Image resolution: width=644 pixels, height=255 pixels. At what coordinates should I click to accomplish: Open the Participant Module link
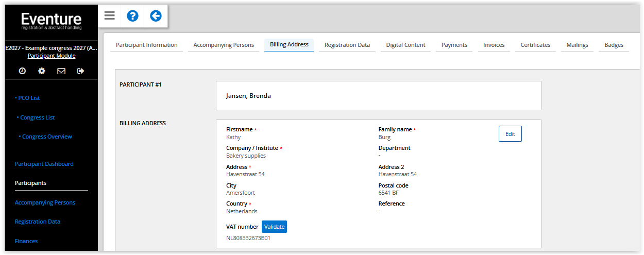coord(51,56)
